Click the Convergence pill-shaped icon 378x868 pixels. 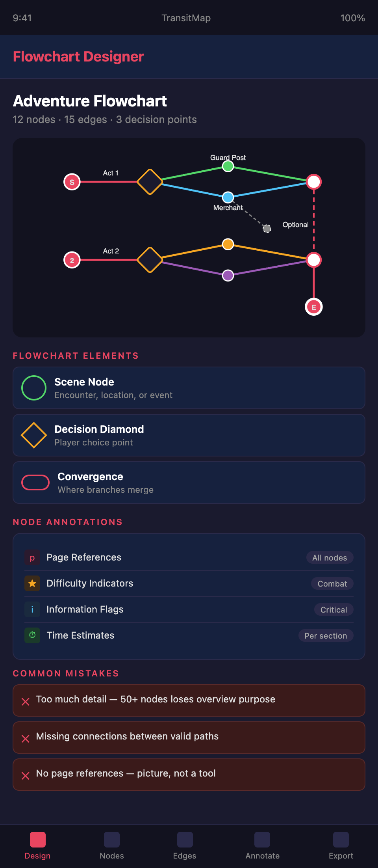[35, 482]
